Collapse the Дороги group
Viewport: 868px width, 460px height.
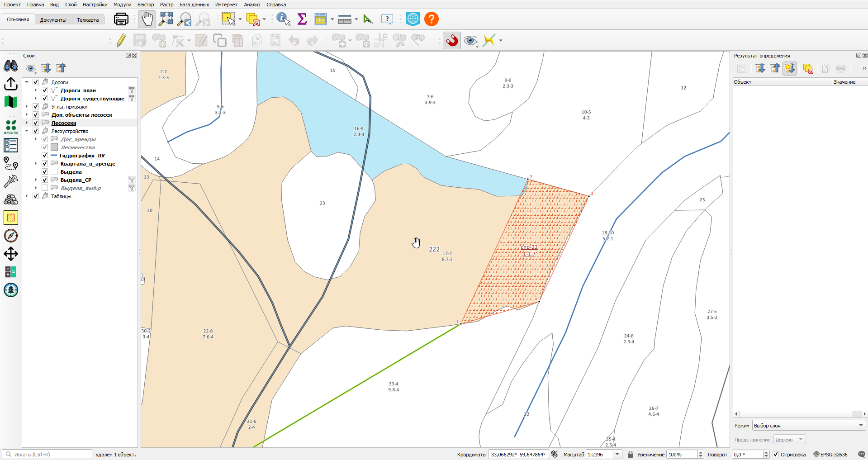[27, 82]
